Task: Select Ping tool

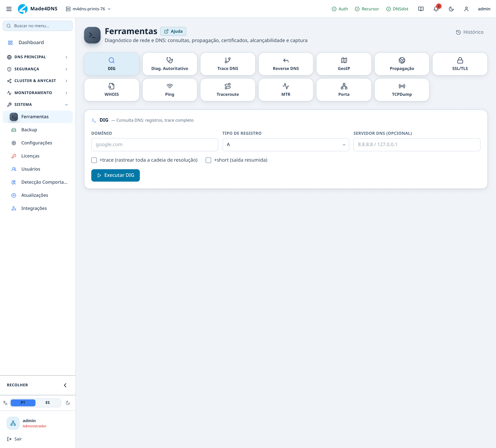Action: click(x=170, y=90)
